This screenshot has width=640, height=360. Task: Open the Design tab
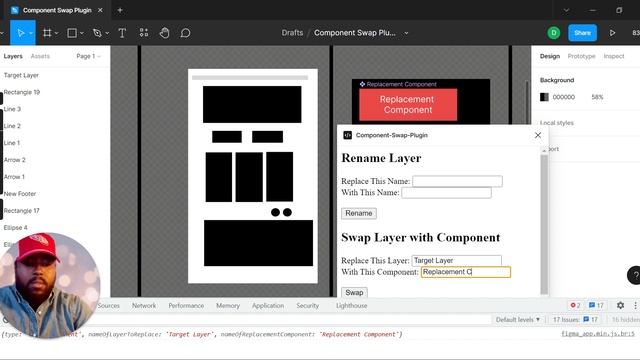(550, 56)
